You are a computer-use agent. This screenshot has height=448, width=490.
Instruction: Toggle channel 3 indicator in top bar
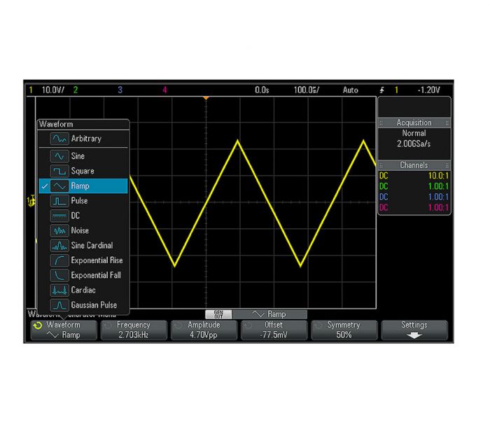[120, 90]
